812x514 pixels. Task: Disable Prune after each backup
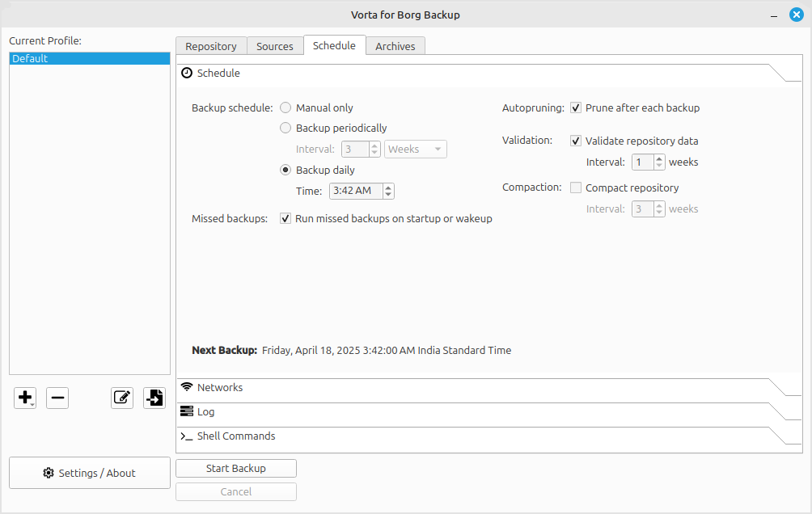point(576,107)
